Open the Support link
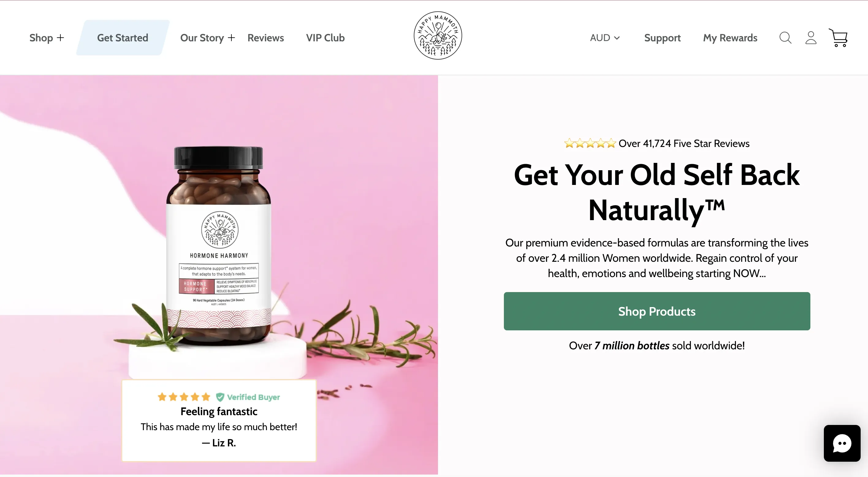The height and width of the screenshot is (477, 868). point(662,38)
